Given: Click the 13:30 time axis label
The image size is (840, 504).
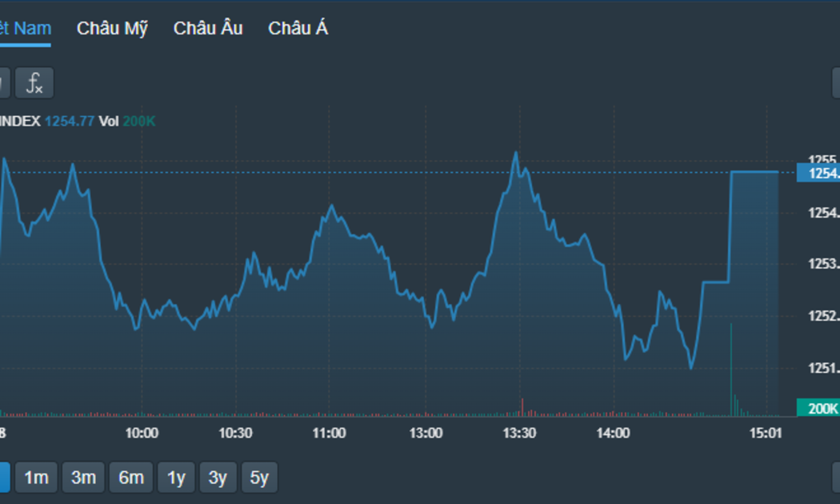Looking at the screenshot, I should click(x=520, y=433).
